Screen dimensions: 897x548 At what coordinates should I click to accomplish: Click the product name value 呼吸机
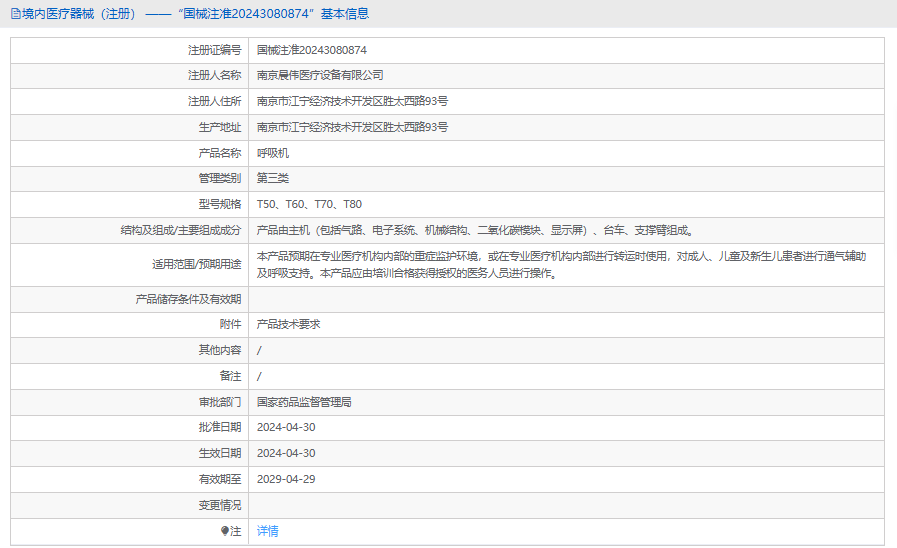tap(273, 153)
